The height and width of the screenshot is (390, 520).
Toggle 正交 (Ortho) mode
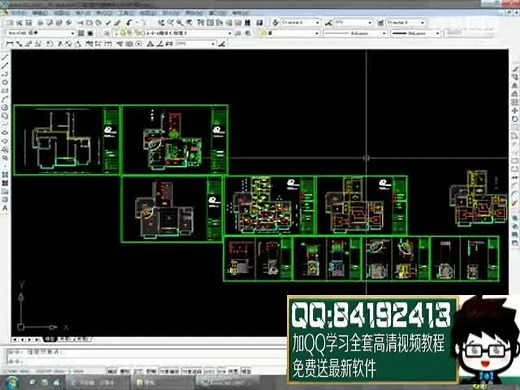point(138,371)
